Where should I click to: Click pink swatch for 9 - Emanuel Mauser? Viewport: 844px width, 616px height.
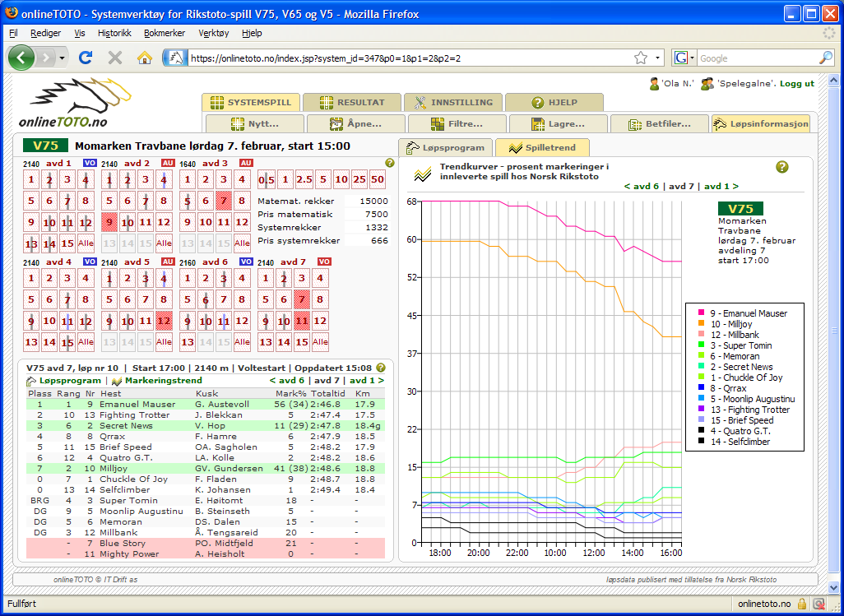(x=702, y=313)
